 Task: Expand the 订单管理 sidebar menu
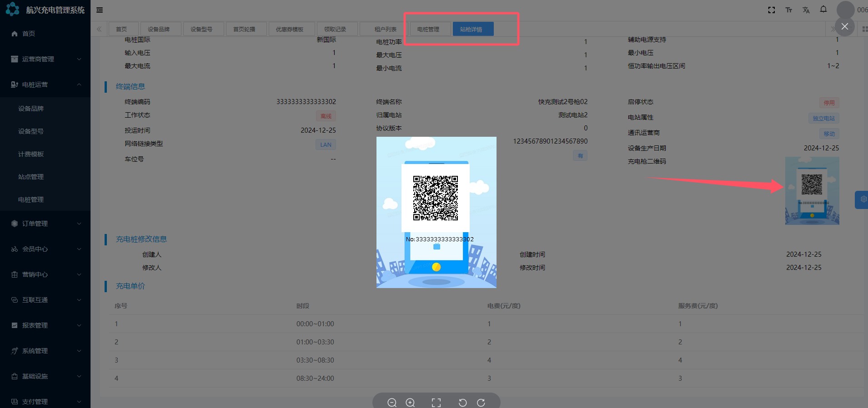[x=45, y=224]
